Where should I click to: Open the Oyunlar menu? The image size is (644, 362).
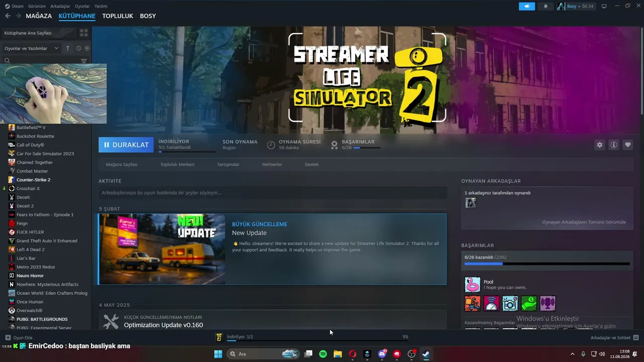click(x=83, y=6)
